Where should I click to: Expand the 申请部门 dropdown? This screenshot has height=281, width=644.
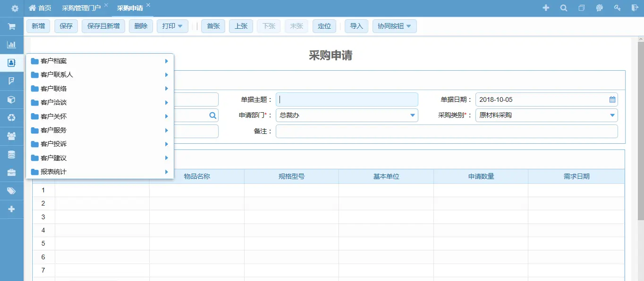coord(412,115)
